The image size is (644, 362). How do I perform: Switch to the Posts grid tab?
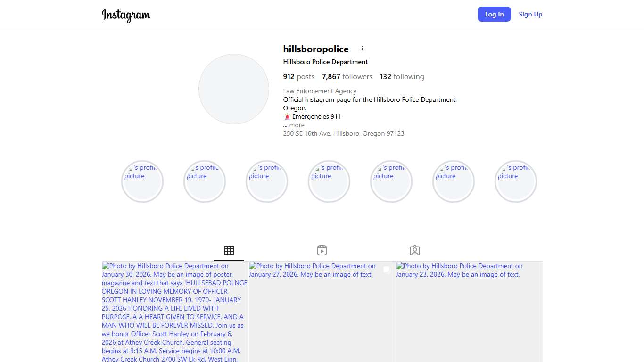tap(229, 250)
